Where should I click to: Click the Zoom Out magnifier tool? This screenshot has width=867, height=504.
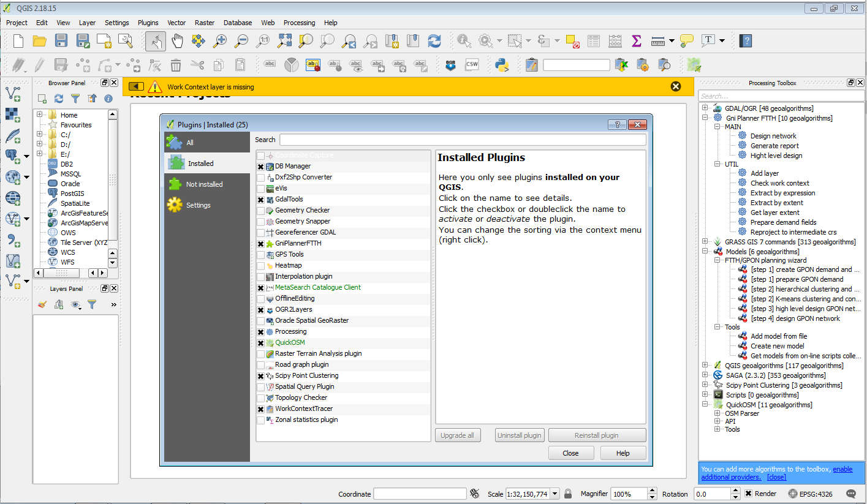pyautogui.click(x=241, y=41)
